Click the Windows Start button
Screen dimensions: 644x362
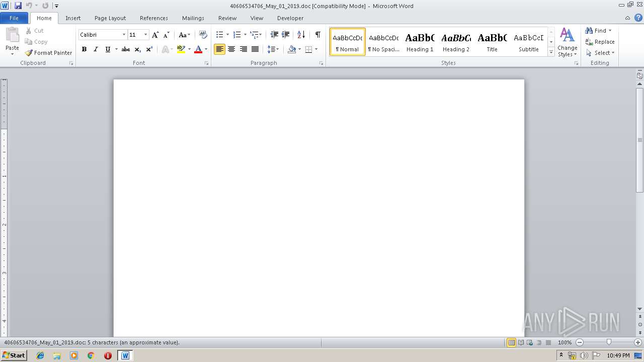[14, 355]
